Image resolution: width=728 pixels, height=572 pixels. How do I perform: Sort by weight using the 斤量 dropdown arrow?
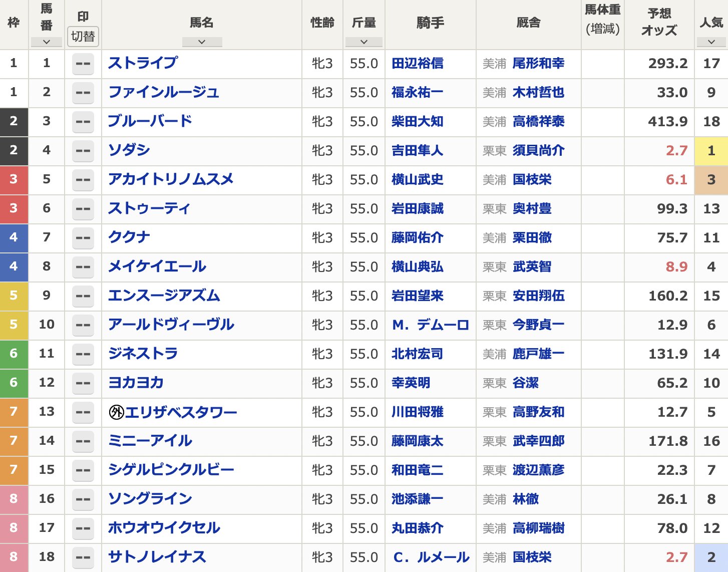[364, 42]
